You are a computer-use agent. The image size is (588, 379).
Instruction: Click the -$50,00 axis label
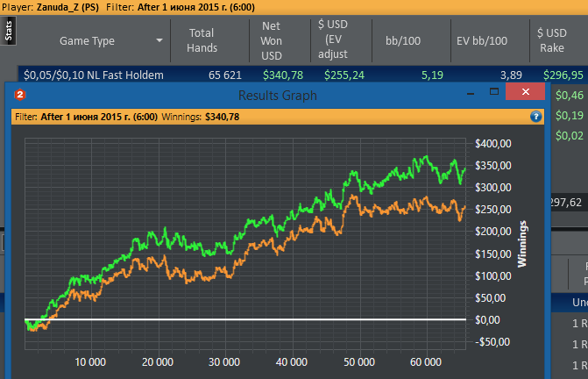pyautogui.click(x=492, y=342)
